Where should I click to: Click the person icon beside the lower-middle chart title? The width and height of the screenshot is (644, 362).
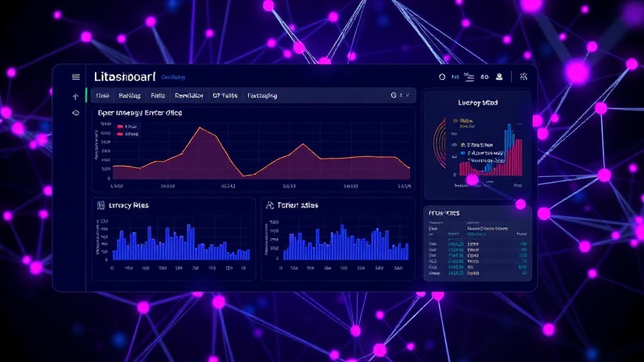coord(270,206)
